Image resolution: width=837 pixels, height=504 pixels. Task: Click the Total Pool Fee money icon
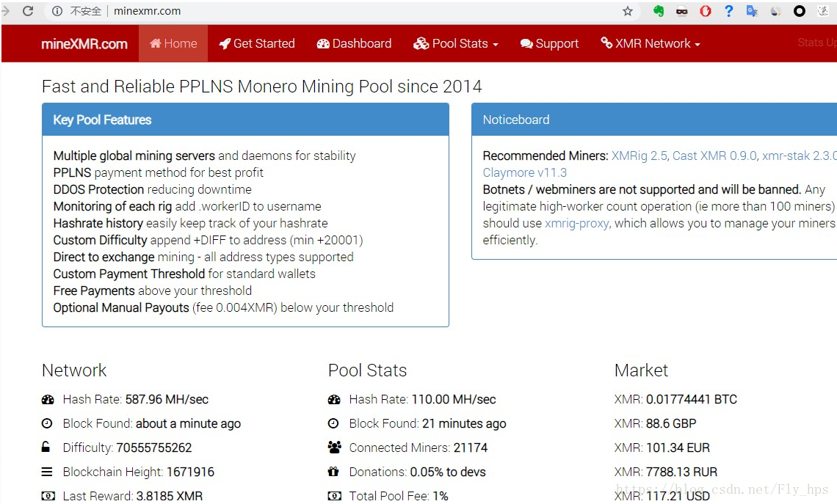point(334,496)
